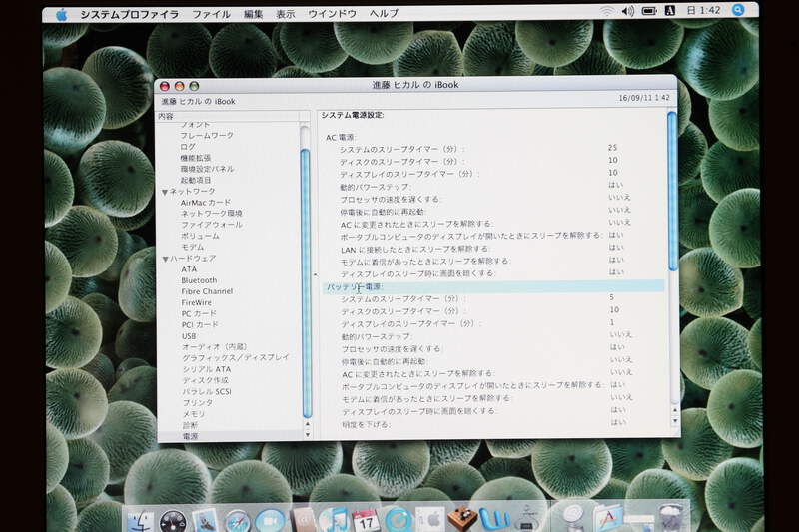Open QuickTime Player from the Dock
The image size is (799, 532).
tap(398, 520)
